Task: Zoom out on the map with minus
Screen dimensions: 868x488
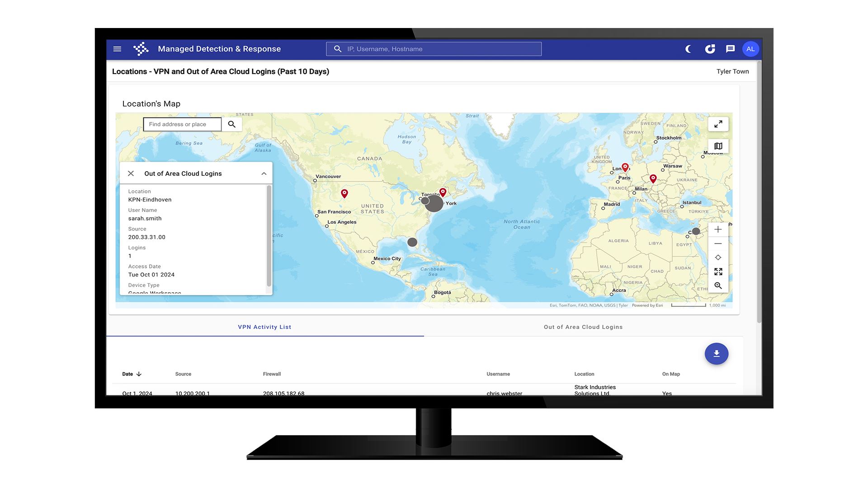Action: 718,244
